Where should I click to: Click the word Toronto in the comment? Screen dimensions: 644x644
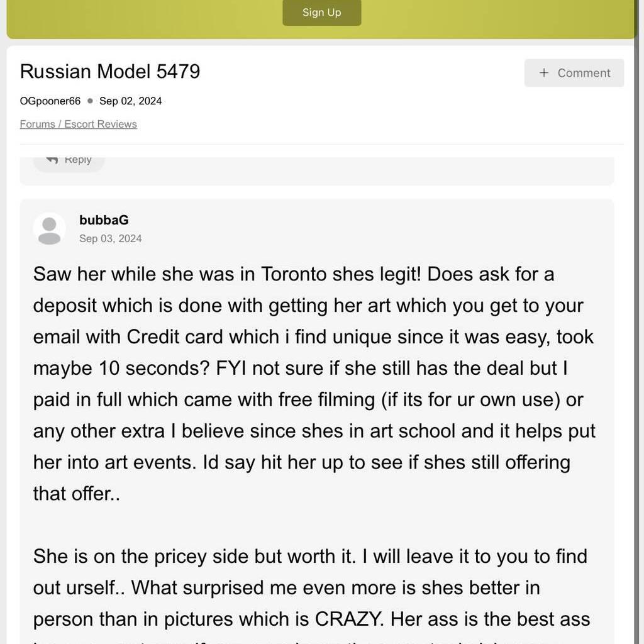pos(294,274)
